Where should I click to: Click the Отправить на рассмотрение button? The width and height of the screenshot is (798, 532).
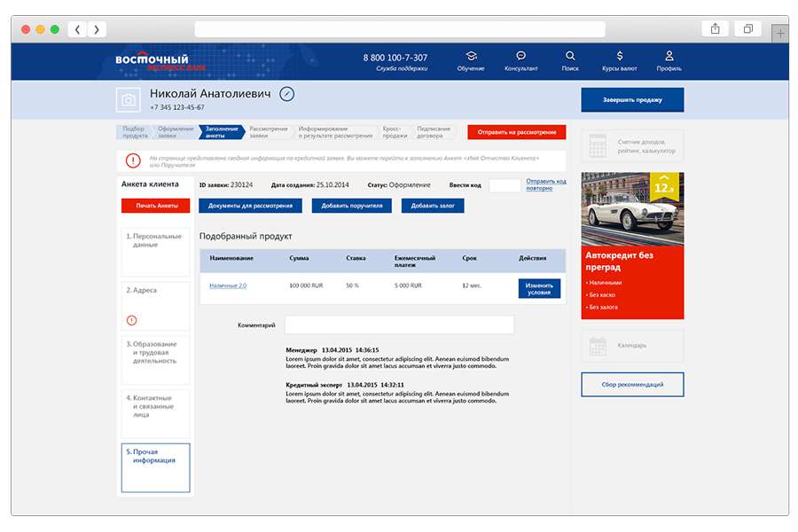pos(516,132)
